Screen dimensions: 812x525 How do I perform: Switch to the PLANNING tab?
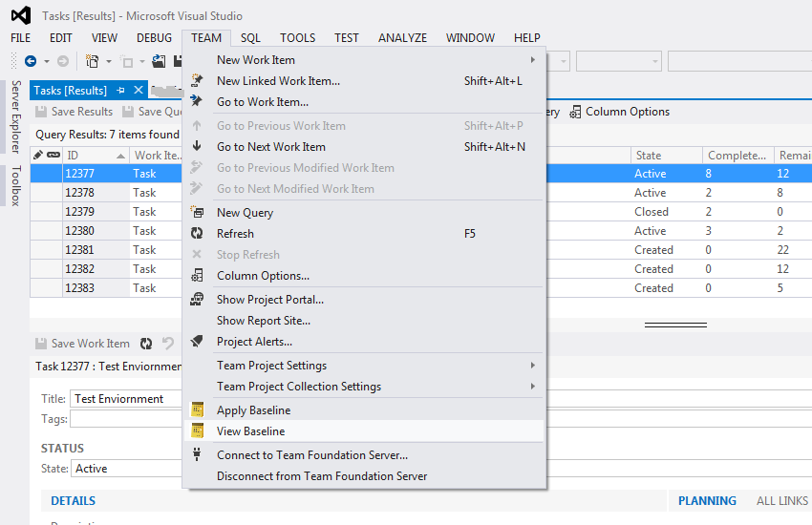[x=707, y=501]
